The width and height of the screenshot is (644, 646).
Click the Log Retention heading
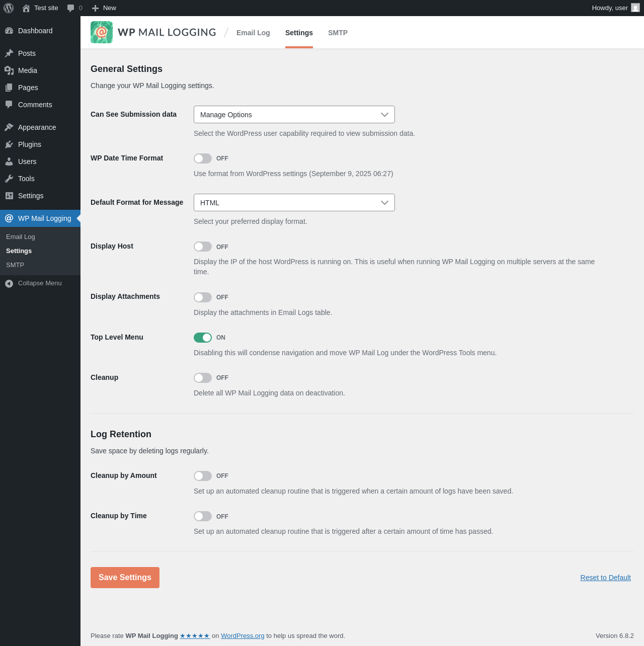click(121, 434)
